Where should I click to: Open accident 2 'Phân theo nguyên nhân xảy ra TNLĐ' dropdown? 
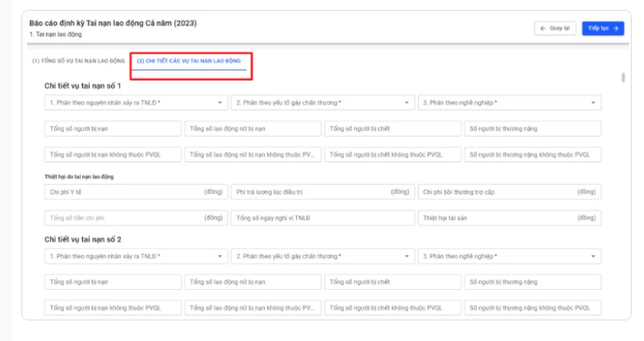point(136,256)
